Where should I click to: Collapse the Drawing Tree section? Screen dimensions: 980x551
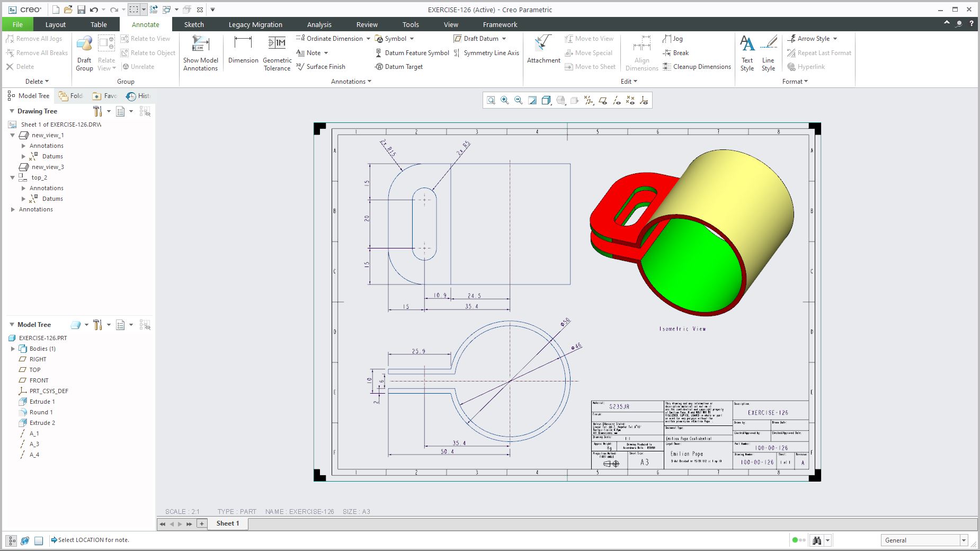12,111
